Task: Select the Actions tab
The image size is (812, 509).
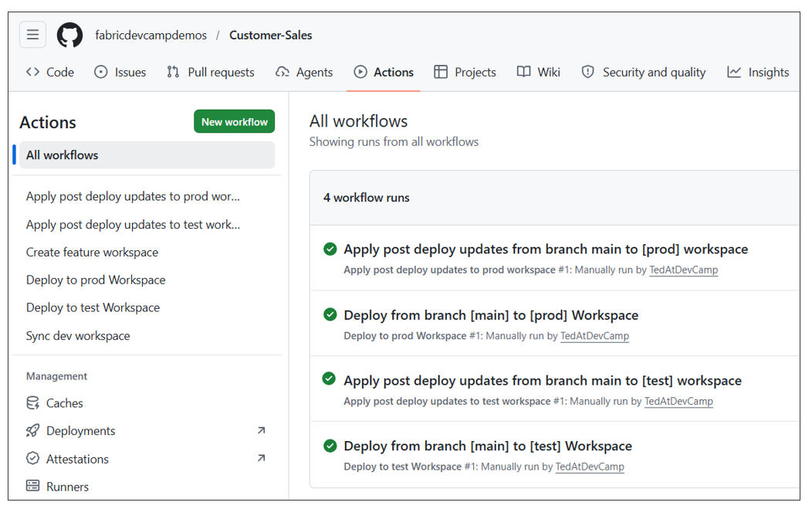Action: [x=384, y=72]
